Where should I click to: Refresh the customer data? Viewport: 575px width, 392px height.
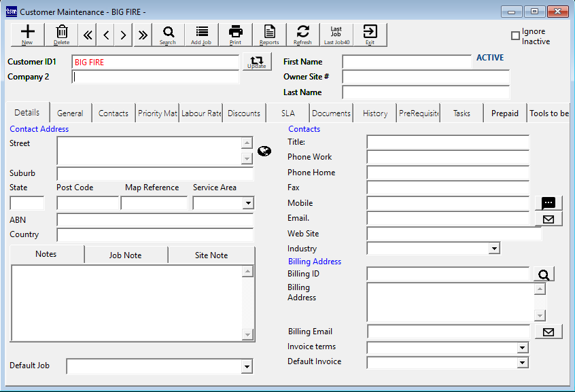click(x=302, y=34)
